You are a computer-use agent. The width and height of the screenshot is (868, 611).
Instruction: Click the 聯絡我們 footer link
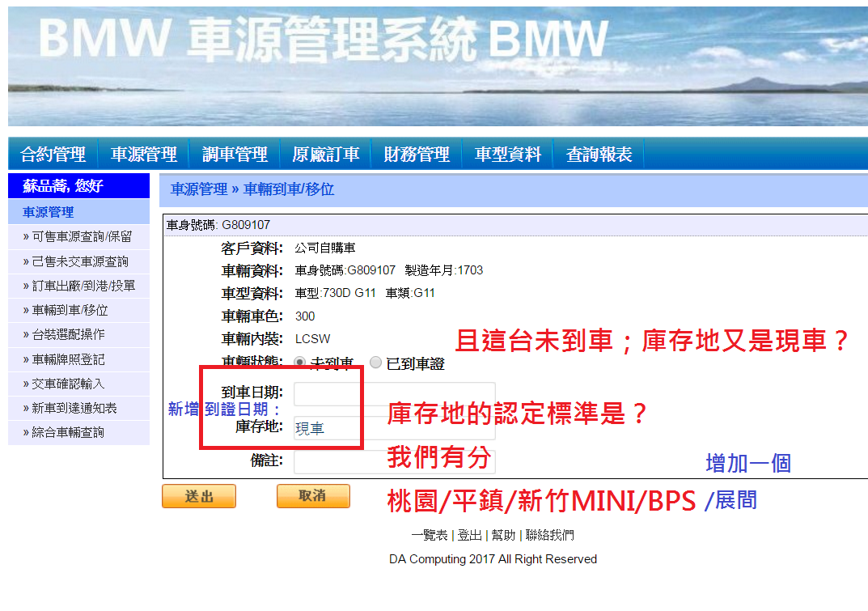point(550,535)
